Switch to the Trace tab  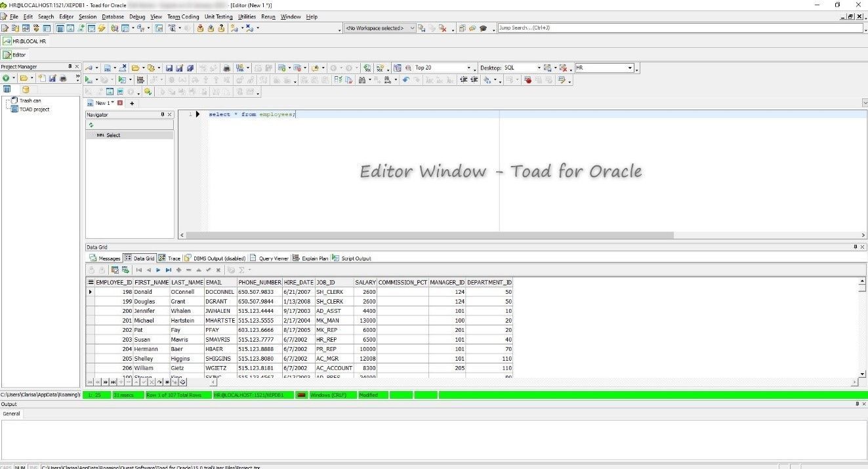click(x=169, y=258)
